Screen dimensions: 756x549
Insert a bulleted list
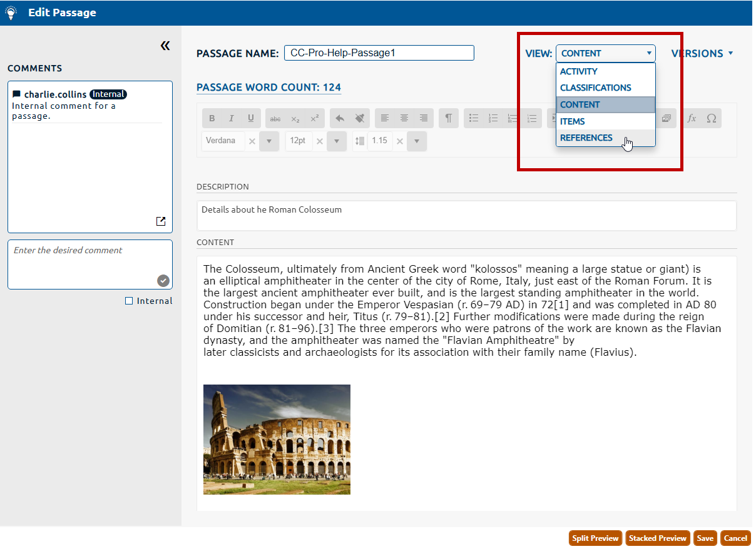pyautogui.click(x=474, y=118)
